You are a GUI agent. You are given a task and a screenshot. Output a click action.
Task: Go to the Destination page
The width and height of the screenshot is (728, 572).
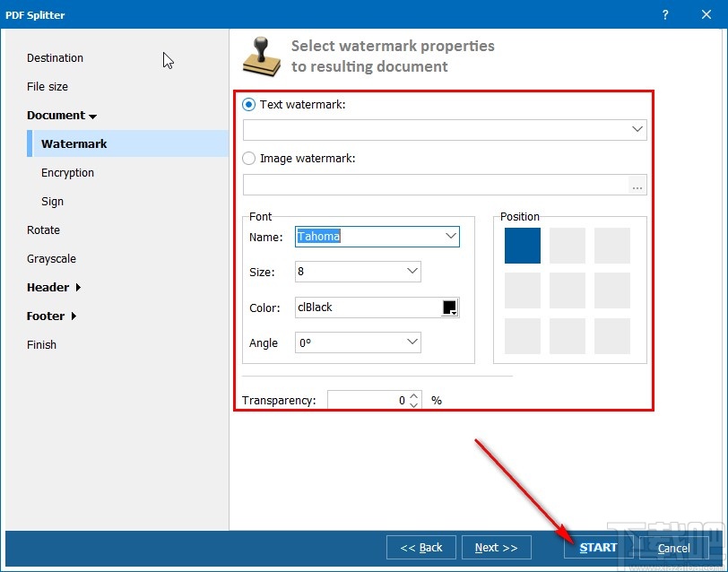[x=55, y=58]
